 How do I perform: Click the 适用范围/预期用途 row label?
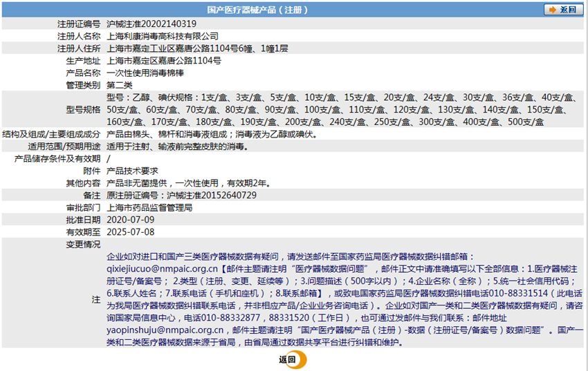point(64,146)
